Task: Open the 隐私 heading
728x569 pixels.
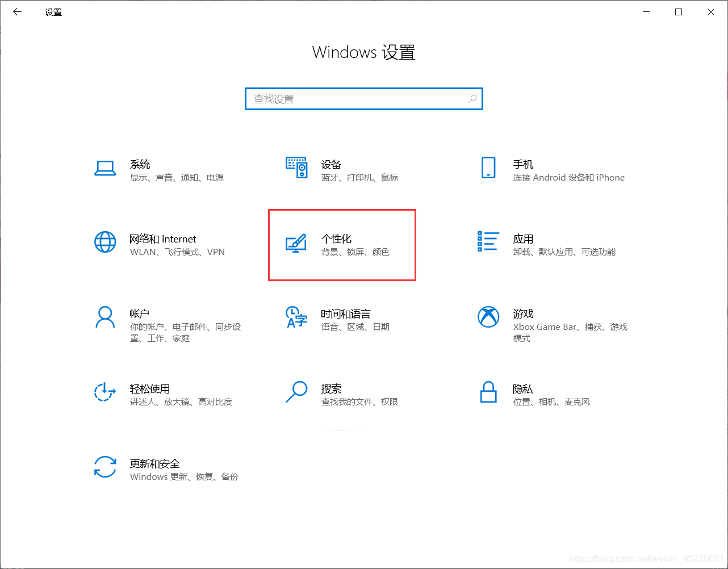Action: coord(522,389)
